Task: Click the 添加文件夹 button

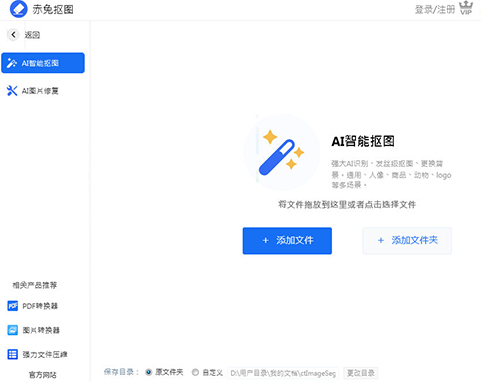Action: click(407, 241)
